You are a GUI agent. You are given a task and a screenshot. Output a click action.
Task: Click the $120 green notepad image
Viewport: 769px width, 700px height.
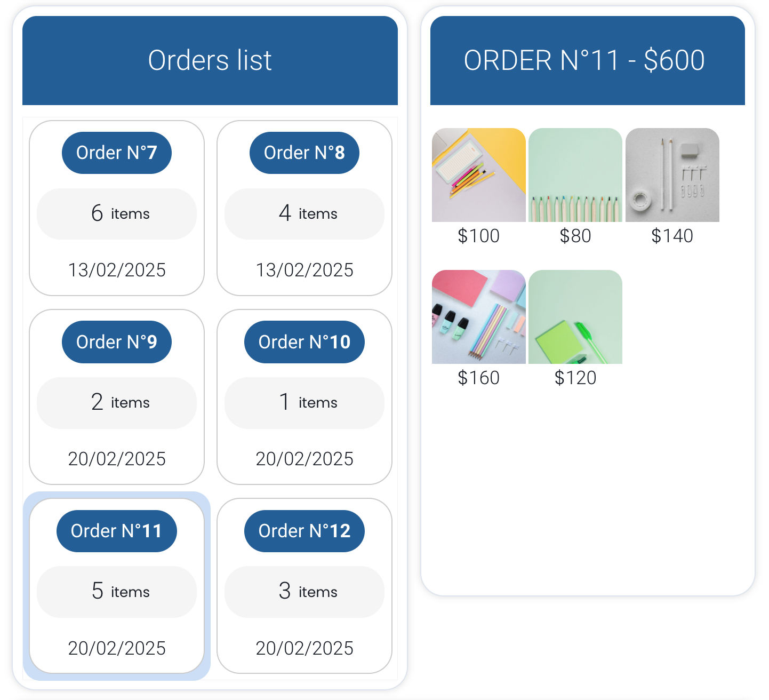[575, 317]
